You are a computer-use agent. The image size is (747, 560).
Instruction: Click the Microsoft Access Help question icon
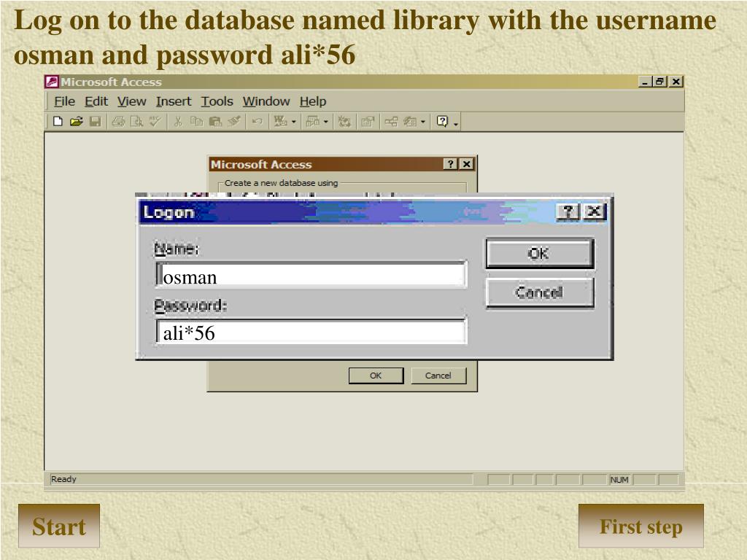point(442,122)
